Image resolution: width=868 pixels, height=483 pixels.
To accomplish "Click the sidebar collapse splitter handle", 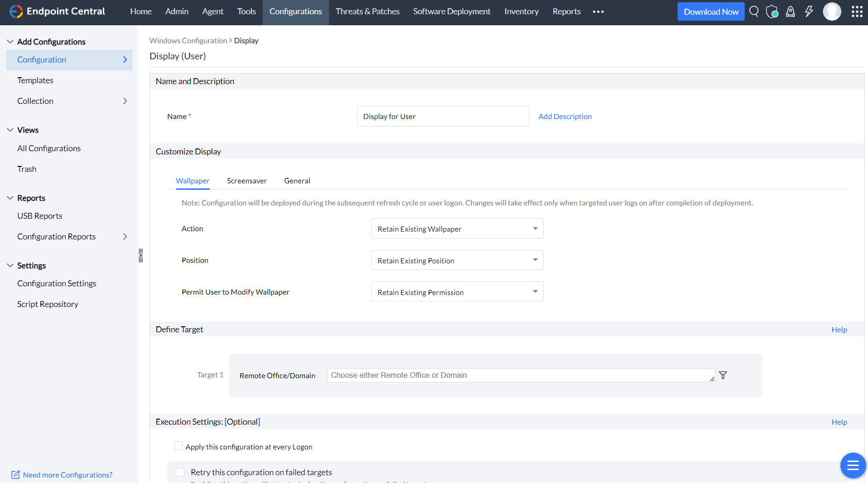I will (x=141, y=256).
